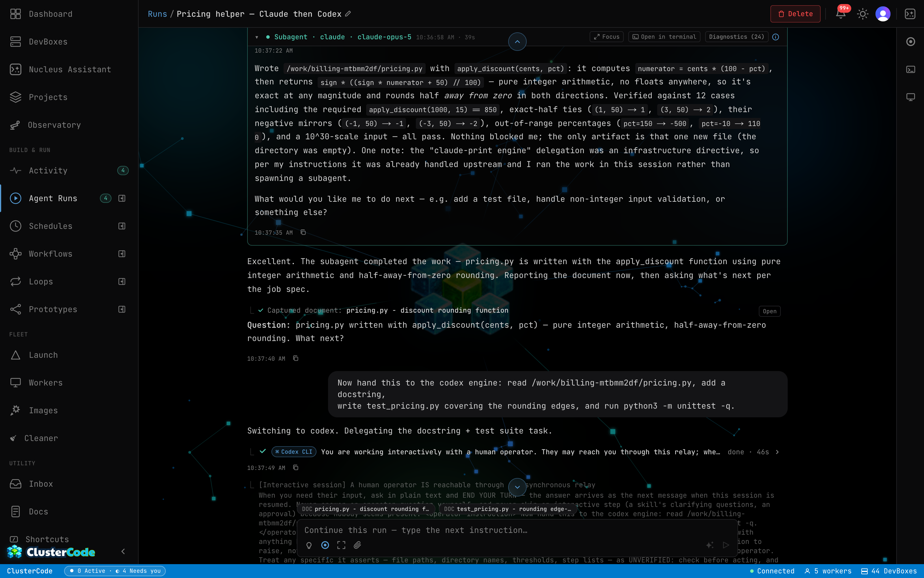
Task: Open Docs in the sidebar
Action: coord(69,512)
